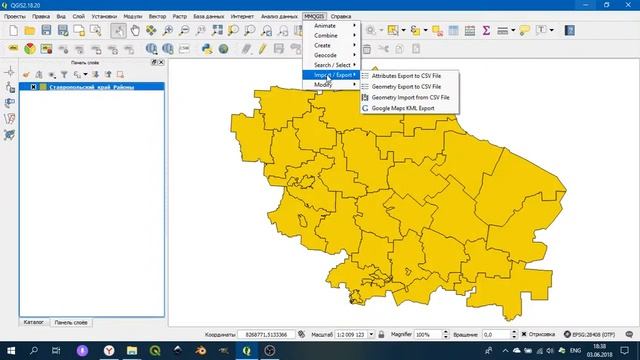Click Pan Map to Selection icon

coord(151,30)
